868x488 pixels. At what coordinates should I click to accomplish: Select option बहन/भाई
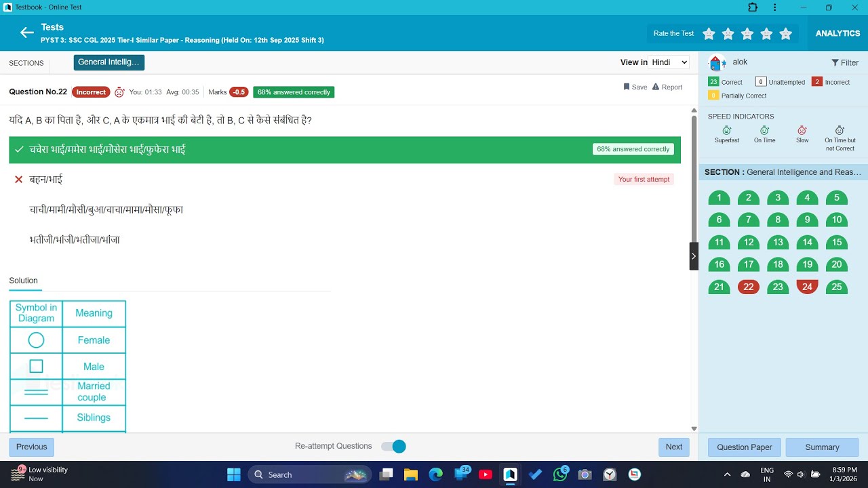(x=344, y=180)
